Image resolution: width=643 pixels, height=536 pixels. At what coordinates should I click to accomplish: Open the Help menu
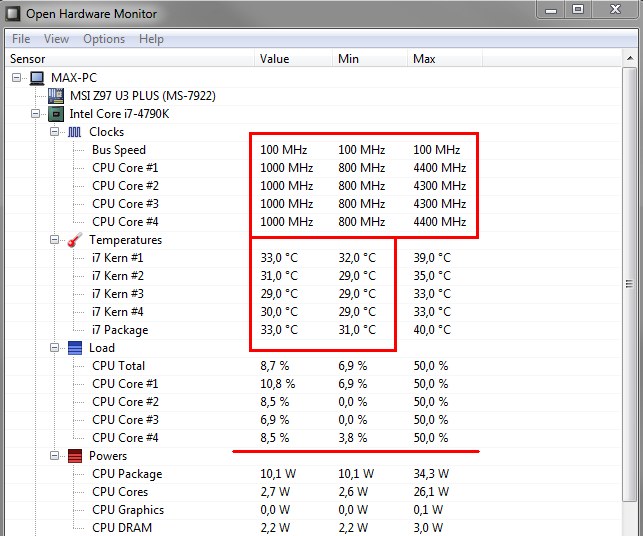click(x=151, y=39)
